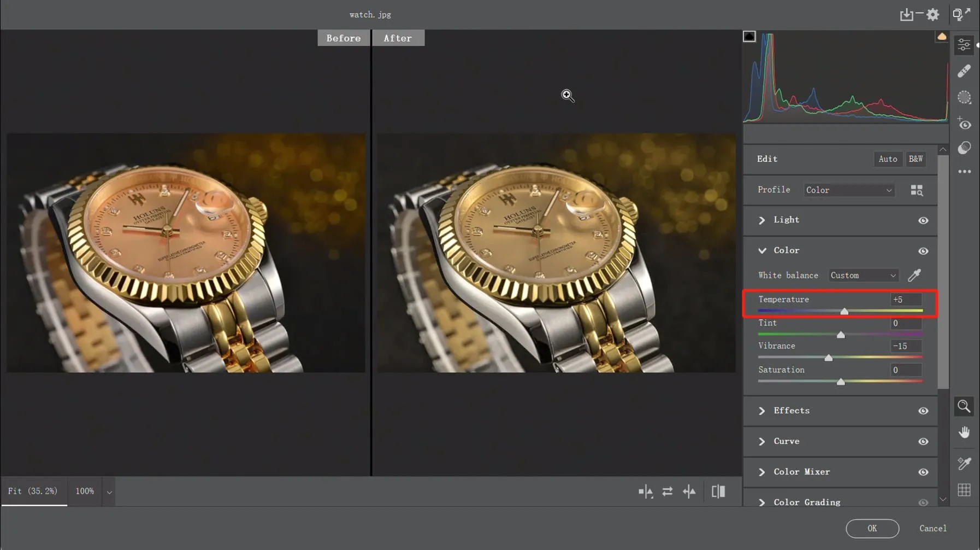Open the White balance Custom dropdown
Screen dimensions: 980x550
click(x=863, y=275)
